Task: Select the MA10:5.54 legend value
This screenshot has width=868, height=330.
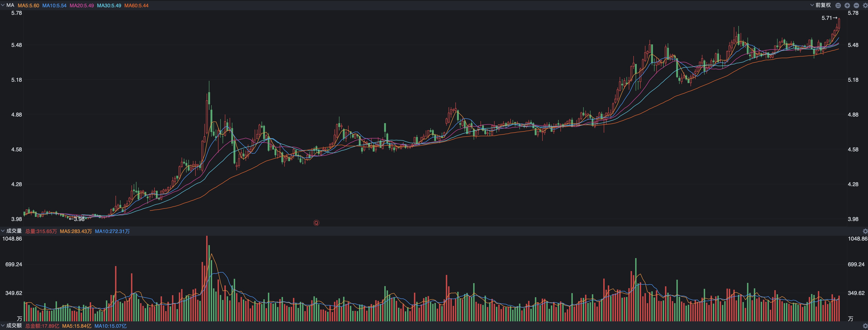Action: 54,5
